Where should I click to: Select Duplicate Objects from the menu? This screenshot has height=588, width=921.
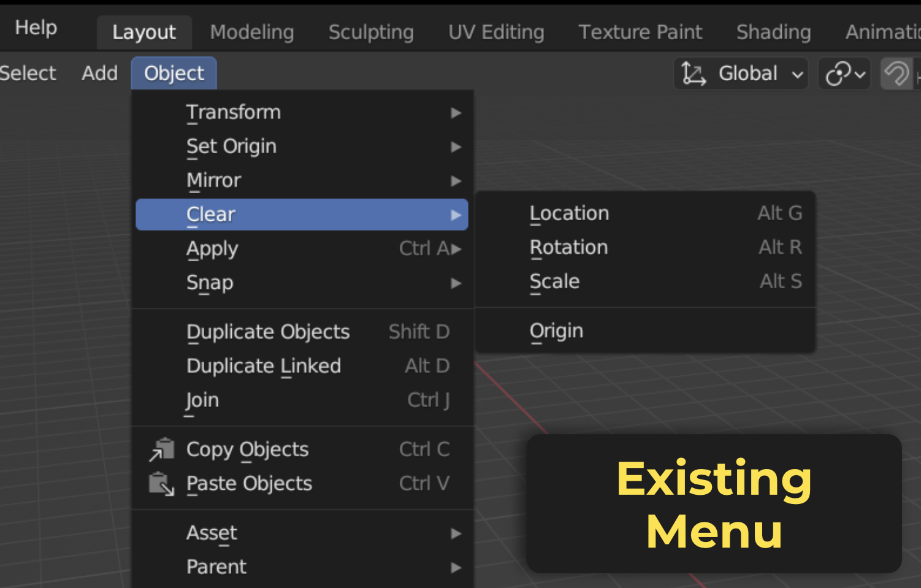[302, 332]
